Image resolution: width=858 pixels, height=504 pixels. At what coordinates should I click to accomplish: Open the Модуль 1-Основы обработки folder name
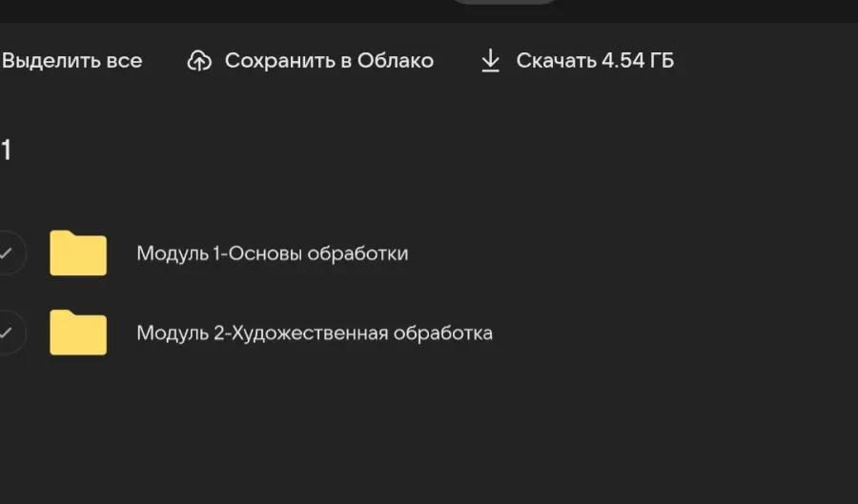point(272,253)
